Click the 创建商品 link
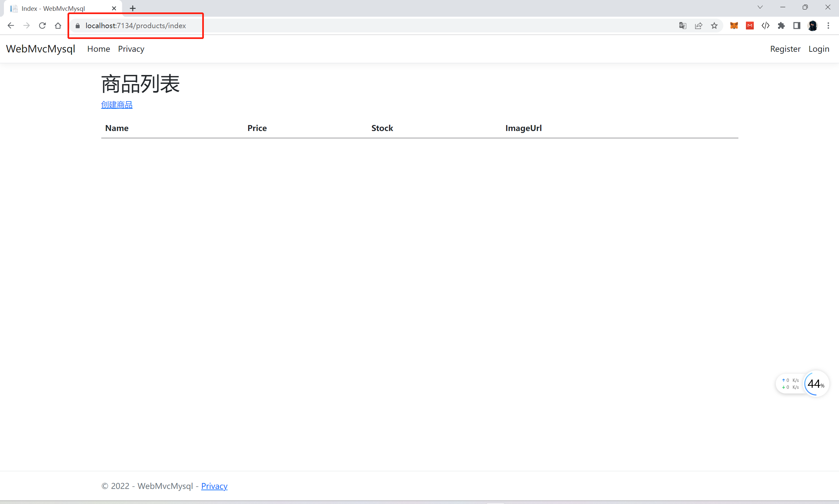Image resolution: width=839 pixels, height=504 pixels. pyautogui.click(x=117, y=104)
